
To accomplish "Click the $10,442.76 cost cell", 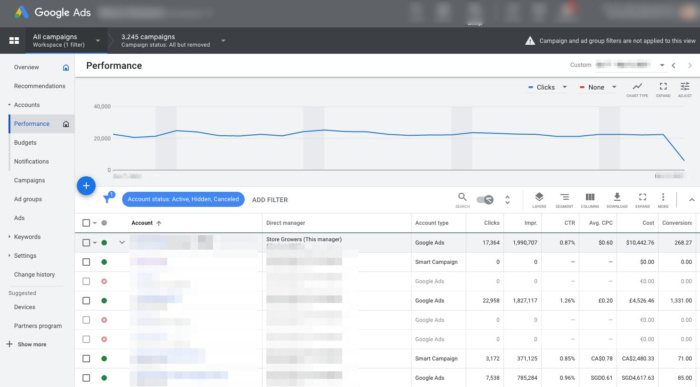I will click(640, 243).
